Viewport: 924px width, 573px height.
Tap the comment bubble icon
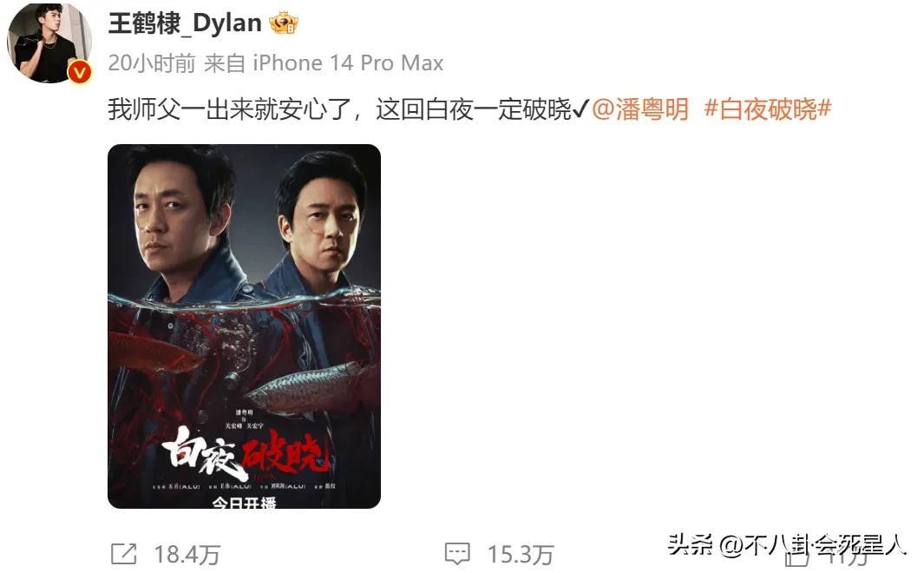click(x=457, y=554)
